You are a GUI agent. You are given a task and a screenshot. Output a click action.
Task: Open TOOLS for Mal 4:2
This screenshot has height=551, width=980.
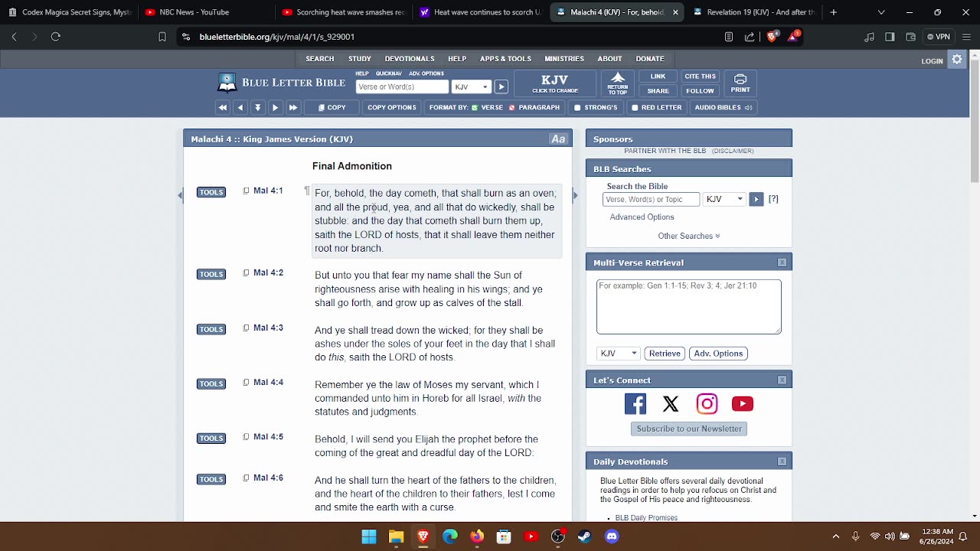(211, 274)
